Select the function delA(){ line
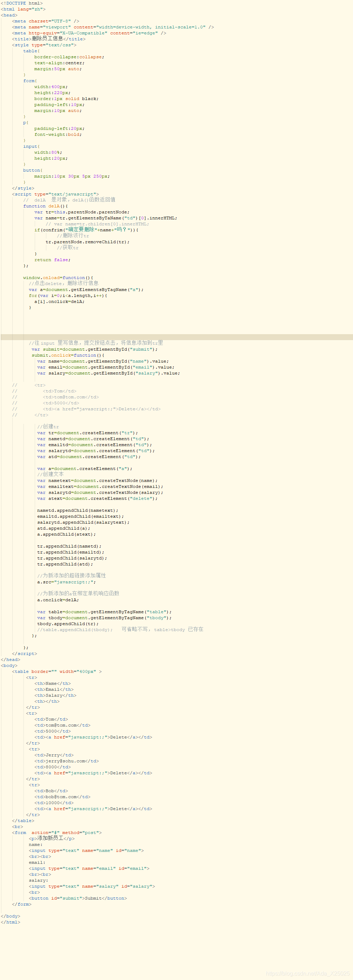Screen dimensions: 353x980 click(46, 206)
